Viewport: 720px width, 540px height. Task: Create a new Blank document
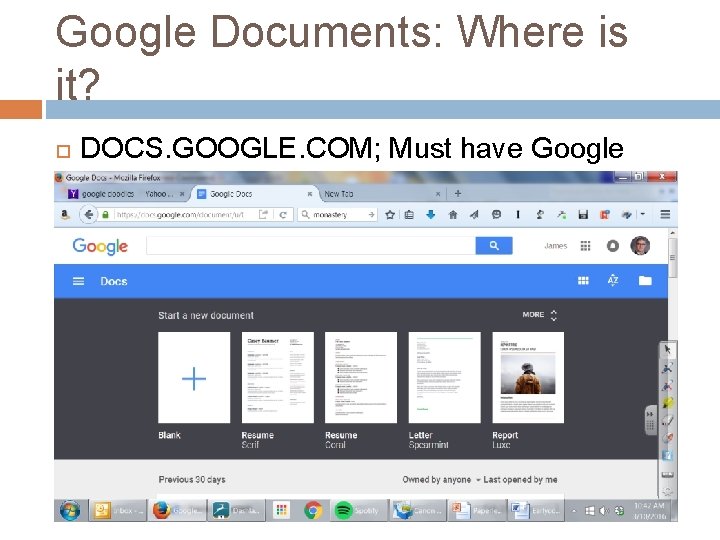click(194, 377)
